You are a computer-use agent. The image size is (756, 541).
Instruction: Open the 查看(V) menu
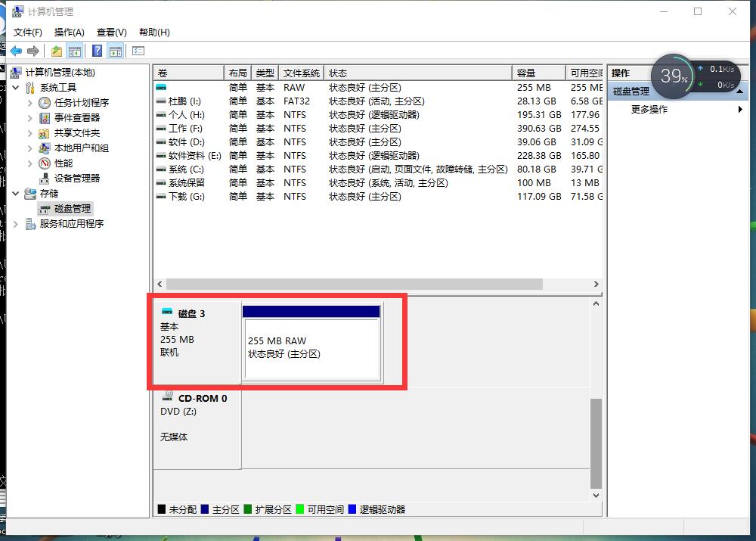pyautogui.click(x=110, y=32)
